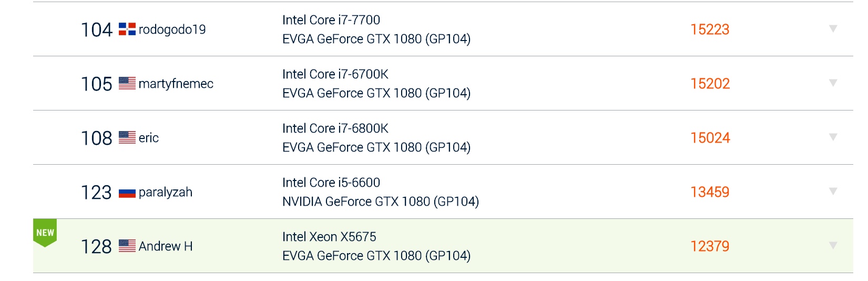Select the Intel Xeon X5675 hardware entry
868x281 pixels.
[329, 237]
